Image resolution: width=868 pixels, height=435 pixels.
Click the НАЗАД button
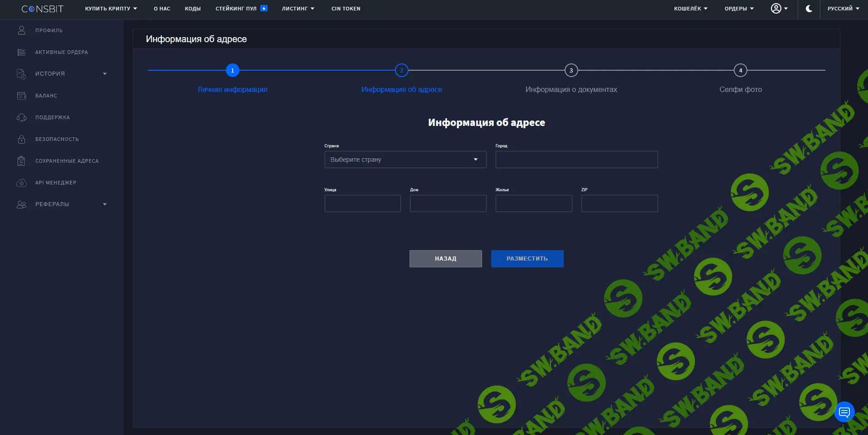pyautogui.click(x=445, y=258)
